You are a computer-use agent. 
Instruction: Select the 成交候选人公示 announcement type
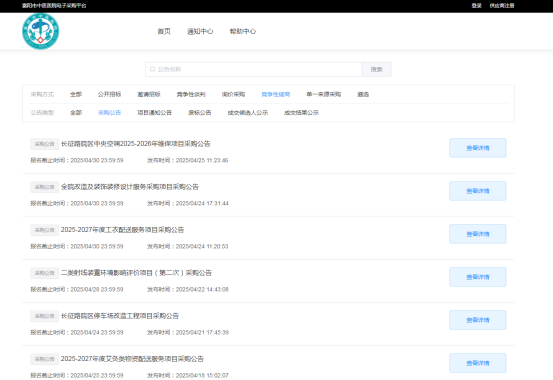pos(248,113)
